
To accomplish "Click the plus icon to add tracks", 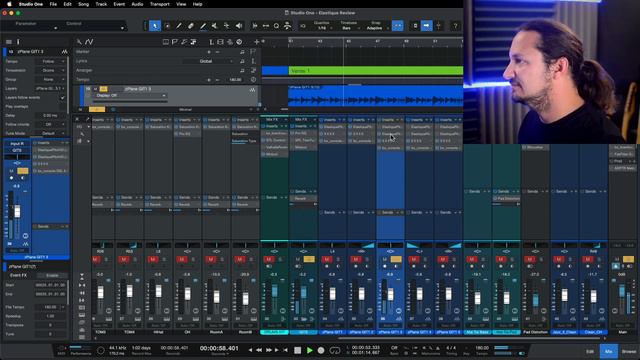I will click(256, 42).
